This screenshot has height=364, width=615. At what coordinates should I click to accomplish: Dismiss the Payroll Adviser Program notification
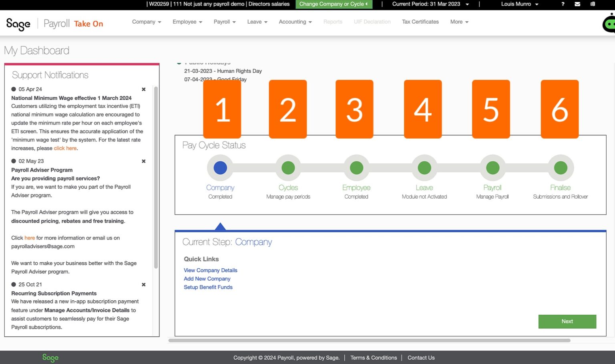[143, 161]
